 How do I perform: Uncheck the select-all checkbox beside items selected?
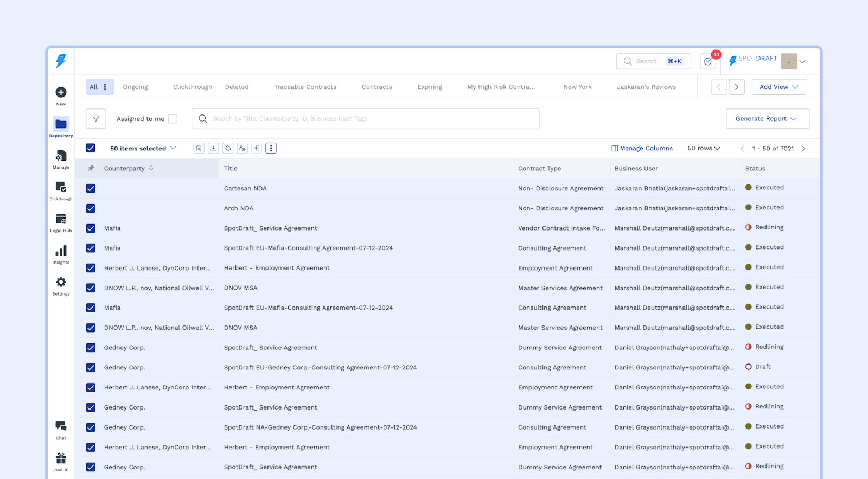pos(91,148)
